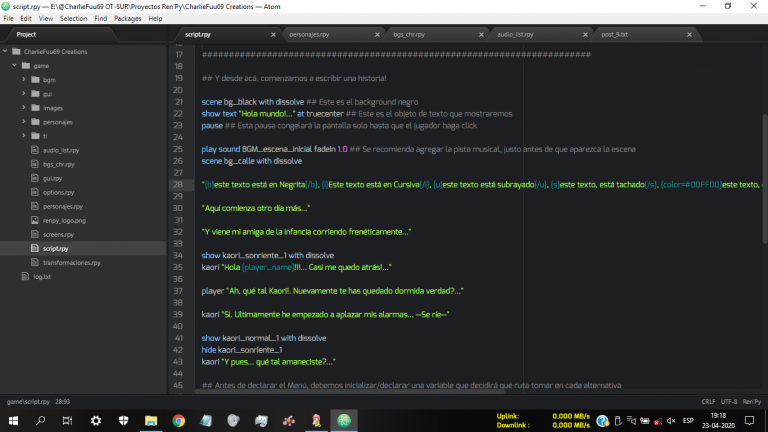Screen dimensions: 768x432
Task: Open Settings gear icon in taskbar
Action: [96, 420]
